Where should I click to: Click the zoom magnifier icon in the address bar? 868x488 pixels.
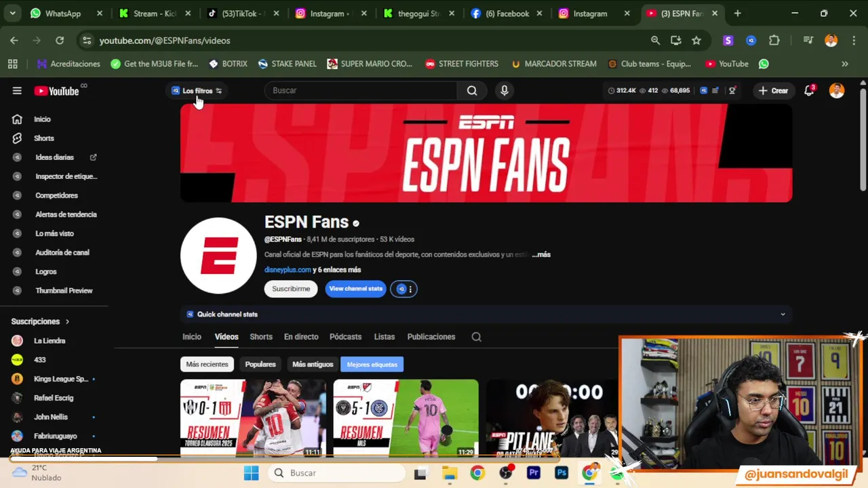655,41
